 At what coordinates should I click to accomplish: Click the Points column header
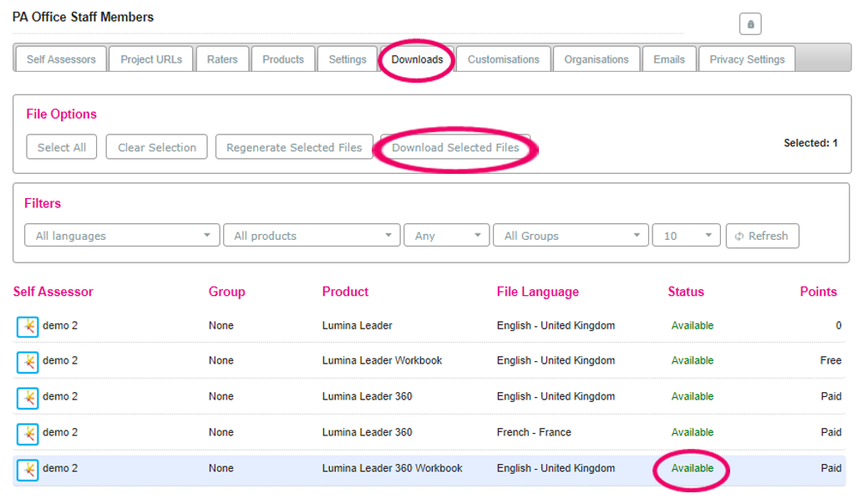pyautogui.click(x=818, y=292)
